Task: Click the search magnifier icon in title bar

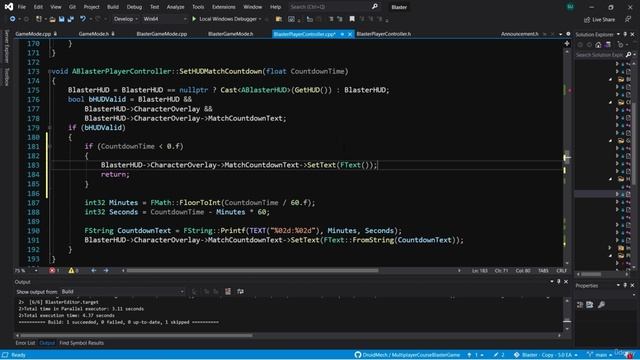Action: pos(375,7)
